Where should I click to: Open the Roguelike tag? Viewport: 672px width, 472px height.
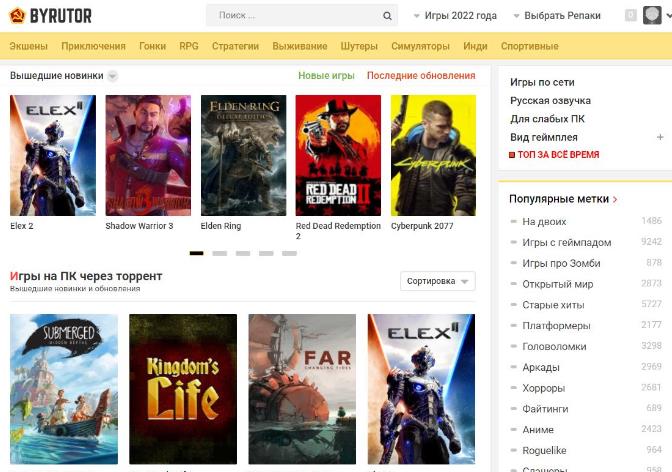(x=544, y=451)
